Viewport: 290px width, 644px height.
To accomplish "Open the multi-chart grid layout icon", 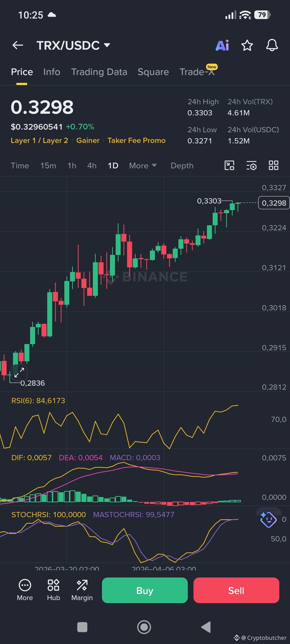I will (273, 165).
